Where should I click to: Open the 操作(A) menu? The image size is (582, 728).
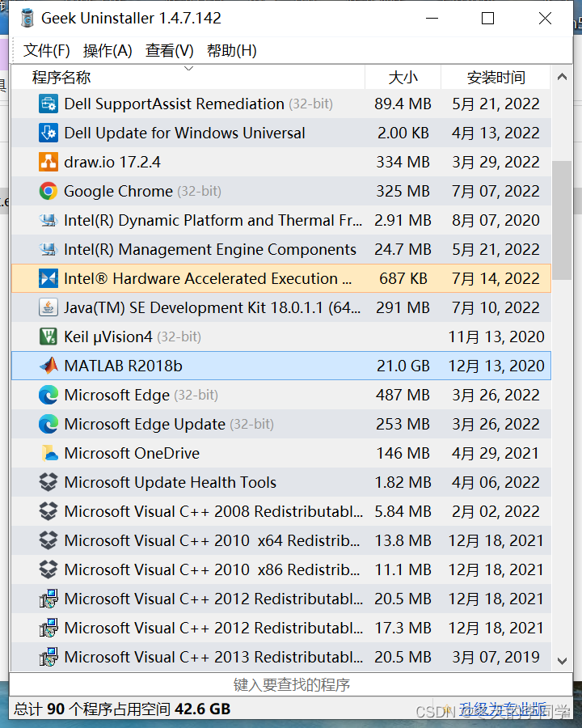click(x=108, y=50)
